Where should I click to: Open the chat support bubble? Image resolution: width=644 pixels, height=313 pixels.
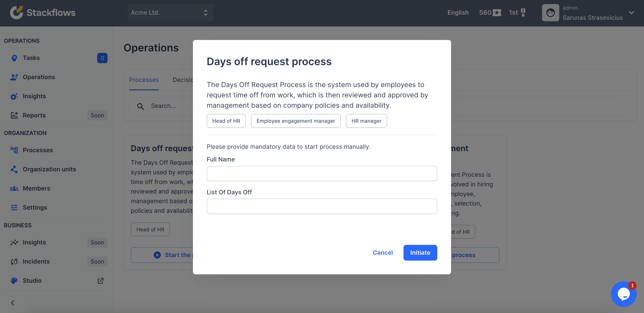624,294
